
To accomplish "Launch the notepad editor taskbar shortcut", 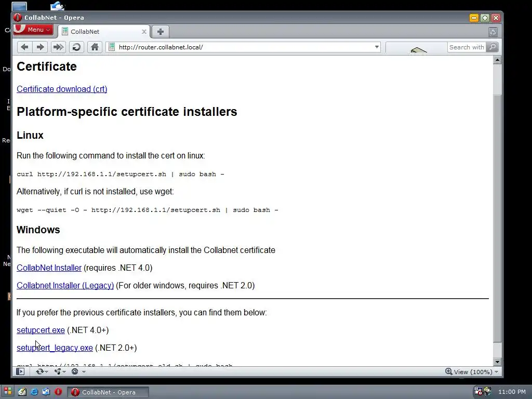I will [x=22, y=392].
